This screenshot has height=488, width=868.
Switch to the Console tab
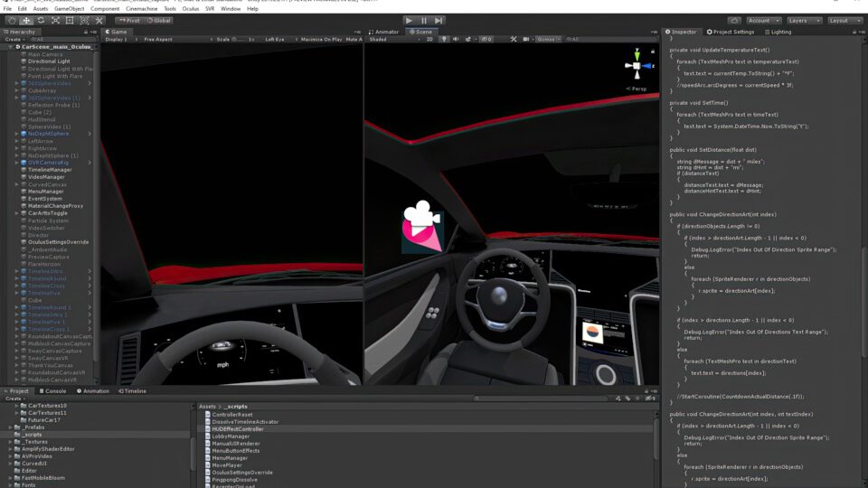click(52, 390)
